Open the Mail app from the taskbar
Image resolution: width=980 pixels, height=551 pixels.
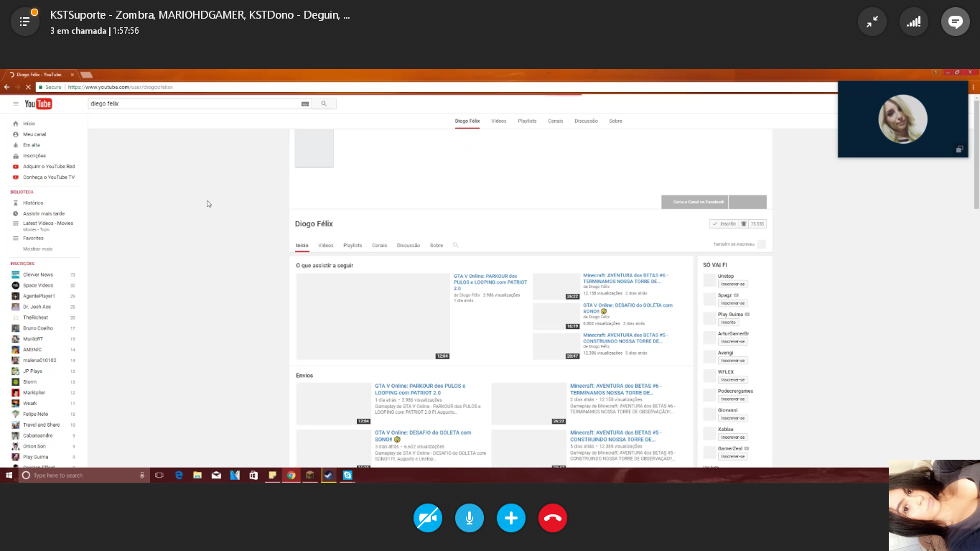click(216, 476)
